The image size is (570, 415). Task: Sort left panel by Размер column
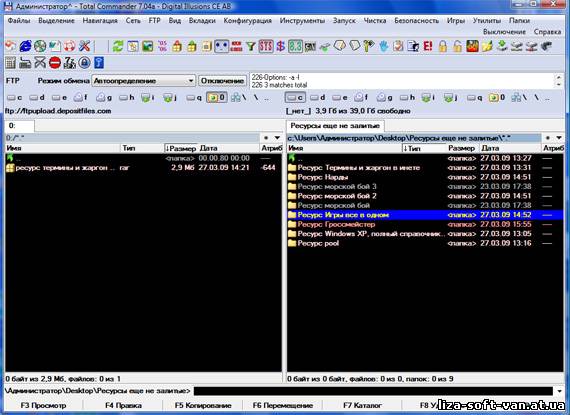click(180, 148)
